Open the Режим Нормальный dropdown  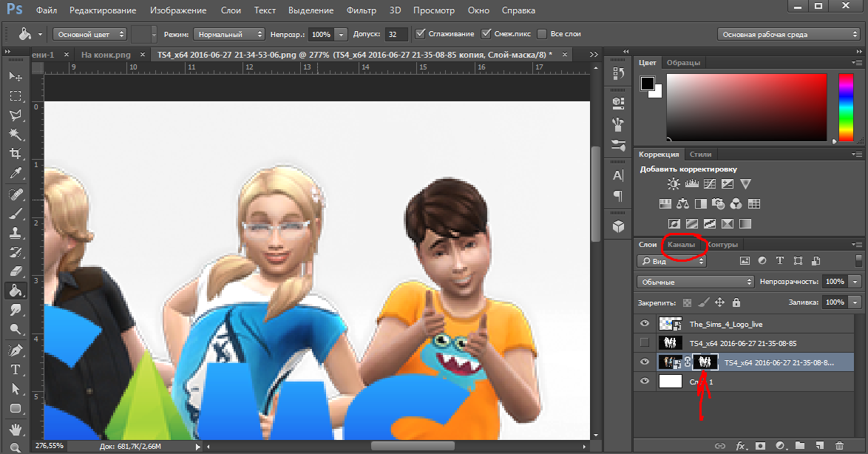tap(228, 34)
